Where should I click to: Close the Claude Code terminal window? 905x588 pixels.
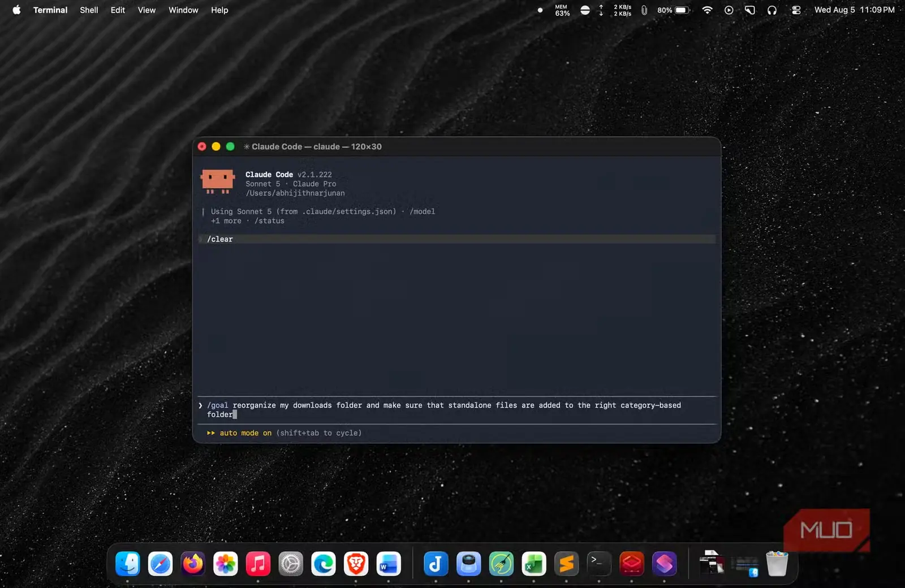[x=202, y=146]
